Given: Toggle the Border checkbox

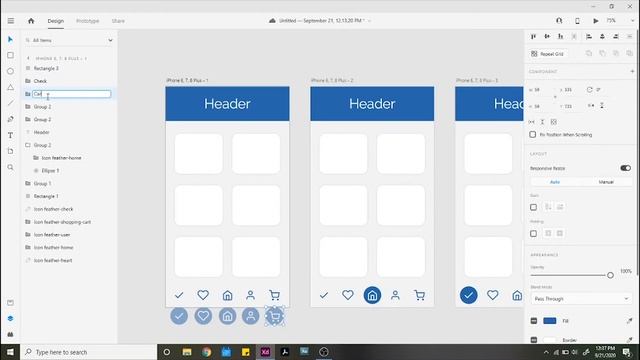Looking at the screenshot, I should tap(534, 340).
